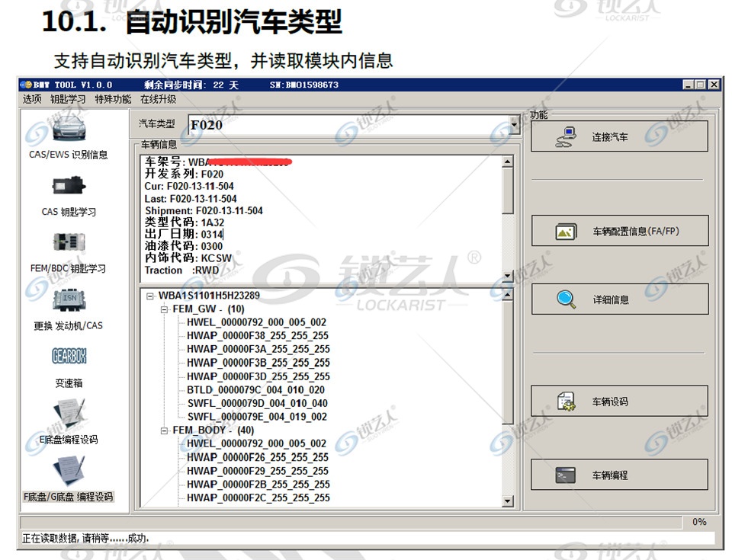Viewport: 732px width, 560px height.
Task: Select HWAP_00000F2B_255_255_255 entry
Action: pyautogui.click(x=258, y=485)
